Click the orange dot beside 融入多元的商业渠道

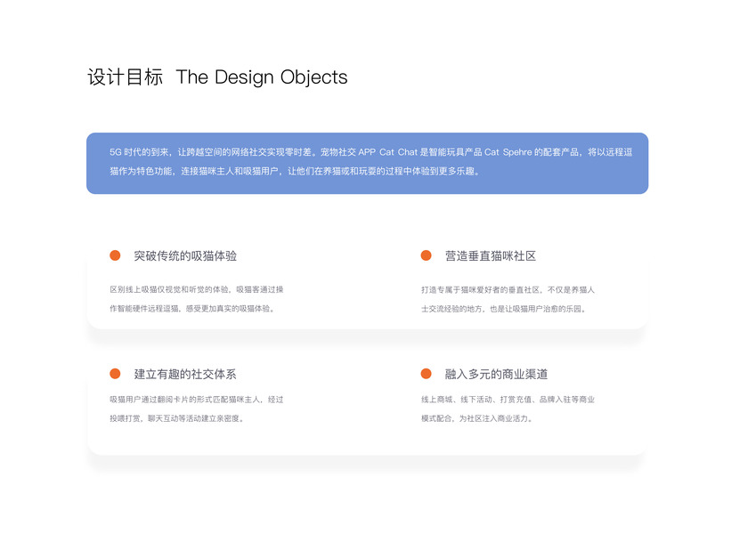tap(426, 374)
